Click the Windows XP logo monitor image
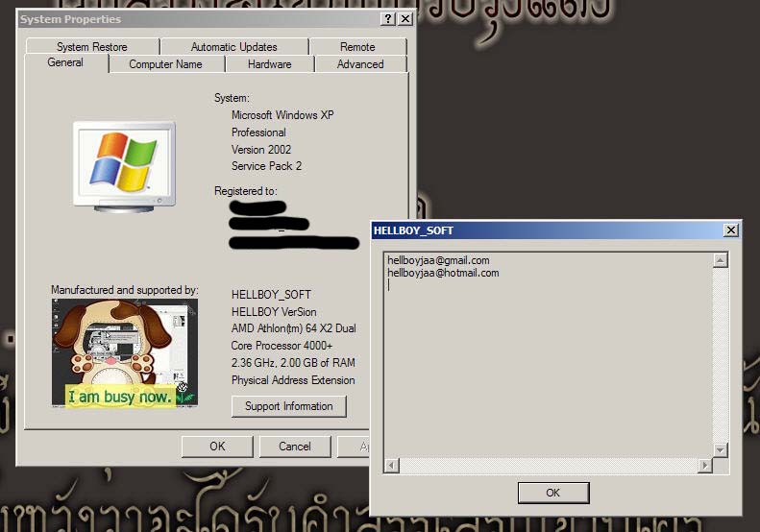The image size is (760, 532). coord(124,167)
